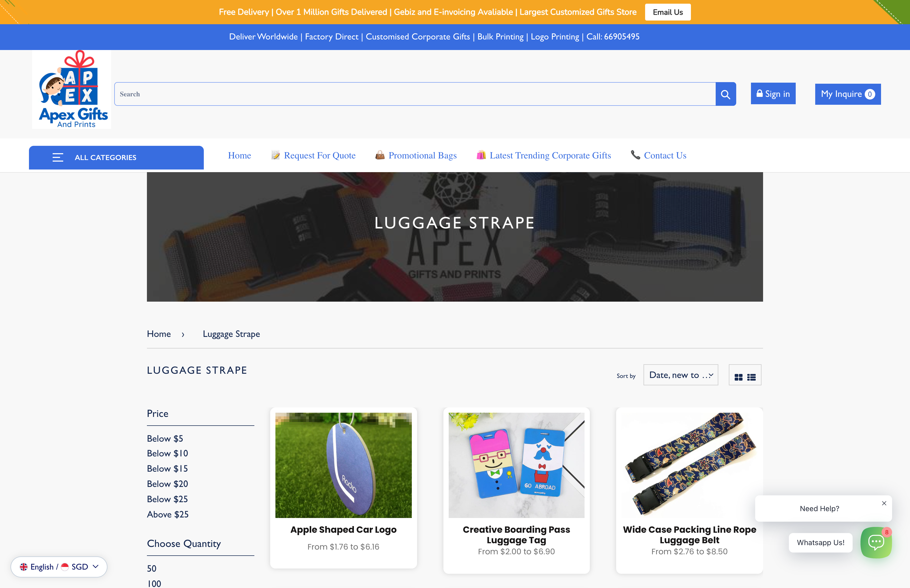The image size is (910, 588).
Task: Click the Contact Us phone icon
Action: click(x=635, y=155)
